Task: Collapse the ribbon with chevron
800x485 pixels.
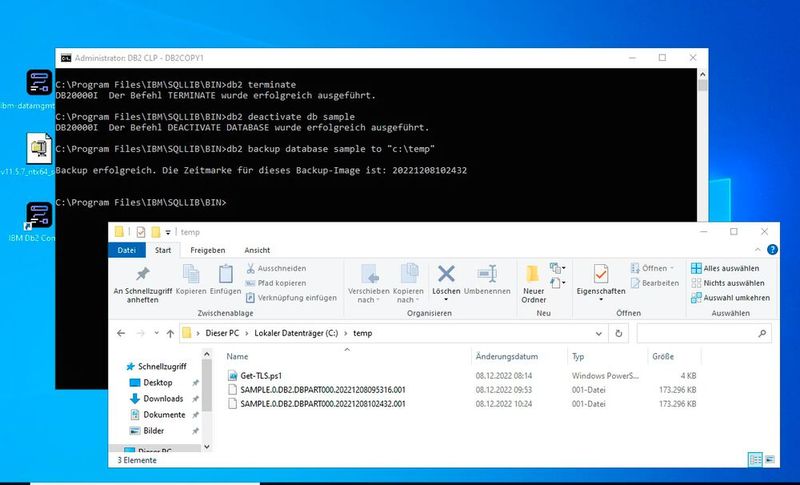Action: pyautogui.click(x=758, y=250)
